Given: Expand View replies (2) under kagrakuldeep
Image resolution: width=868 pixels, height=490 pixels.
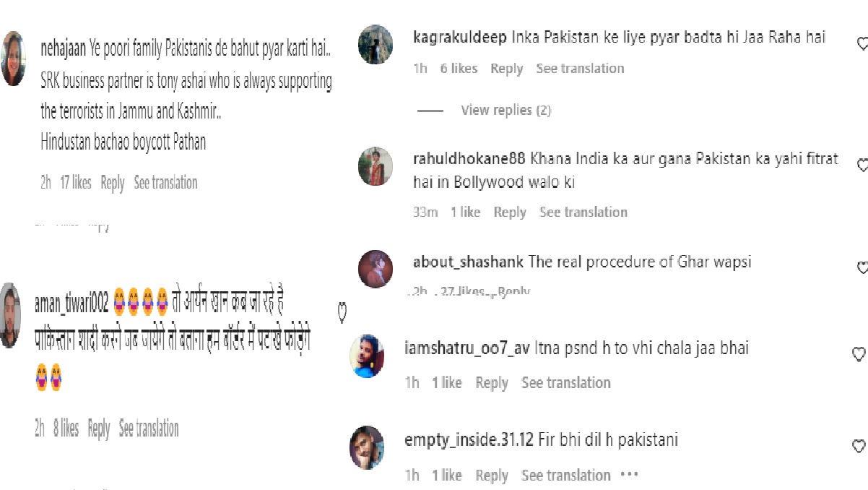Looking at the screenshot, I should pyautogui.click(x=505, y=110).
